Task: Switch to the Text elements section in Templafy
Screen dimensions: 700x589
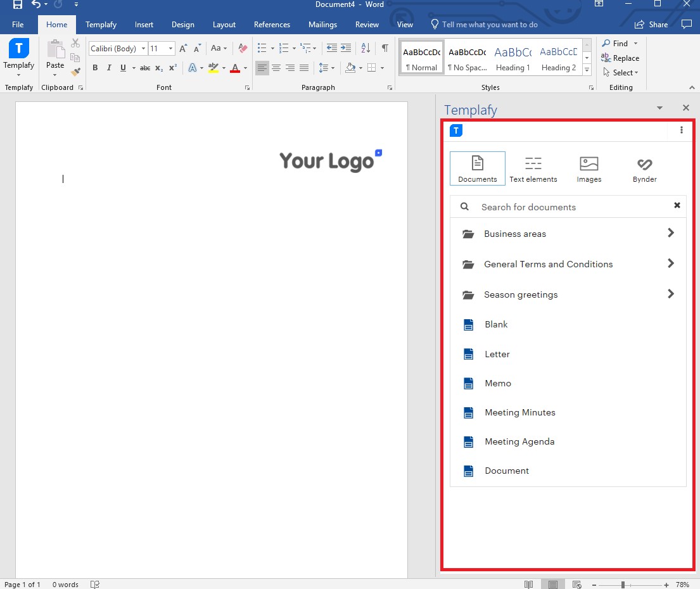Action: coord(533,168)
